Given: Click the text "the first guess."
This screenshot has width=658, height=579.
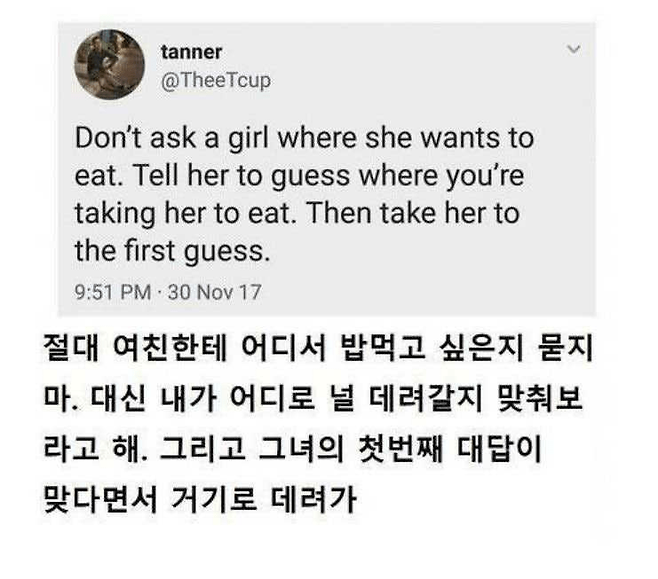Looking at the screenshot, I should point(172,252).
